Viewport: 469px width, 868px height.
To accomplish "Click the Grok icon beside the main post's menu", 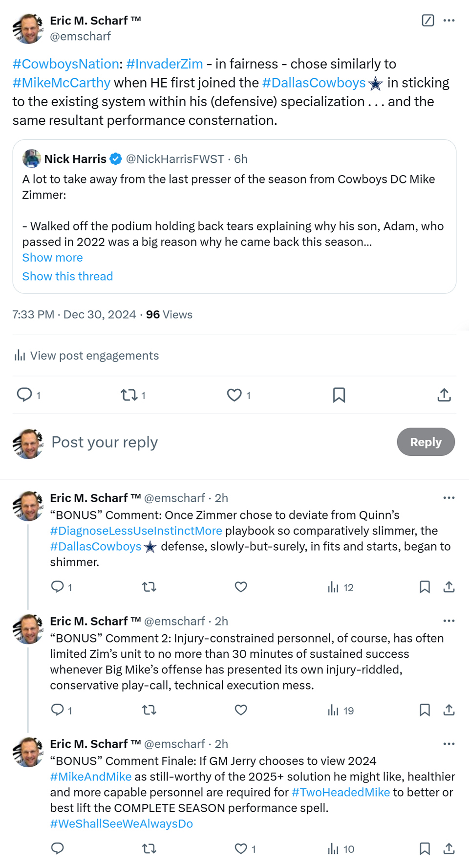I will pyautogui.click(x=427, y=21).
